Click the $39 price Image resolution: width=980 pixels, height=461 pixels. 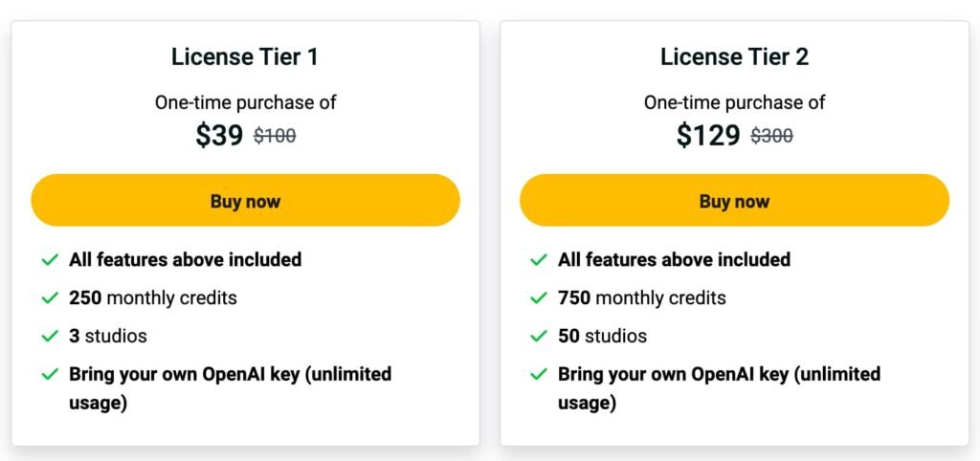pyautogui.click(x=219, y=136)
